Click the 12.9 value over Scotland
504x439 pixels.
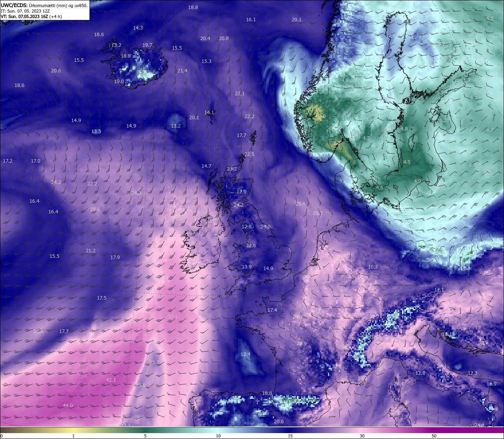coord(241,191)
